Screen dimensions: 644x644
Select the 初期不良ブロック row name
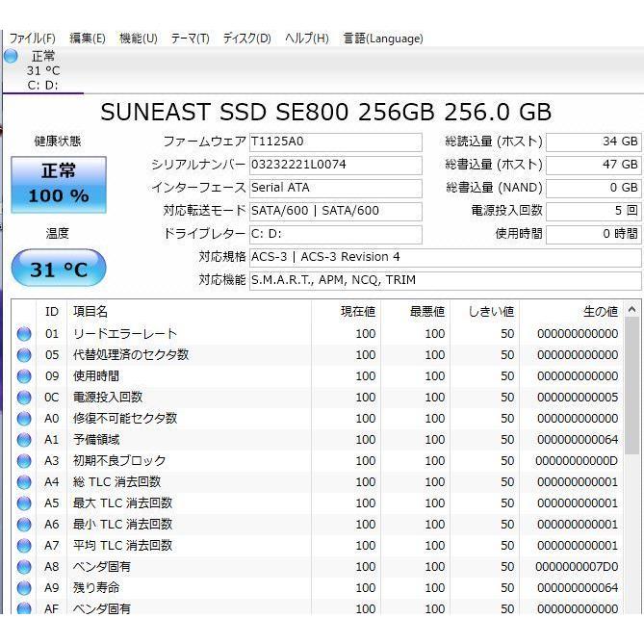(119, 461)
